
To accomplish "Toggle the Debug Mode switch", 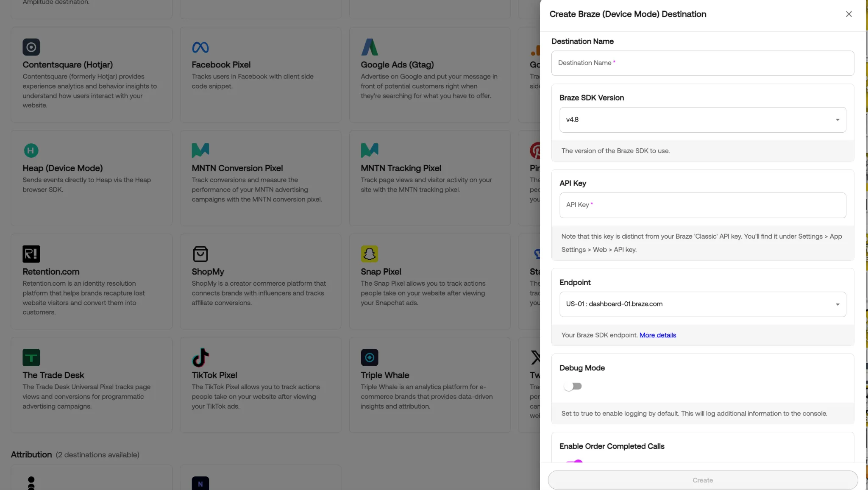I will [573, 386].
